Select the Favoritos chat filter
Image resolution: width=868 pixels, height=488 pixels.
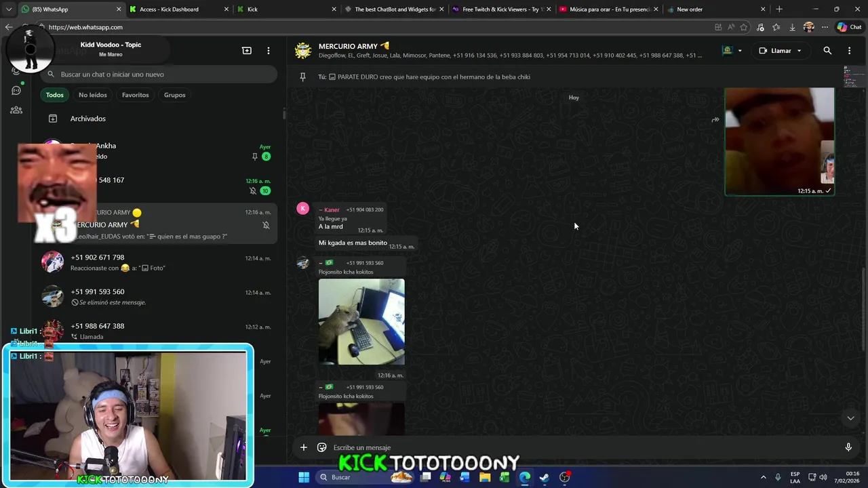pyautogui.click(x=136, y=95)
